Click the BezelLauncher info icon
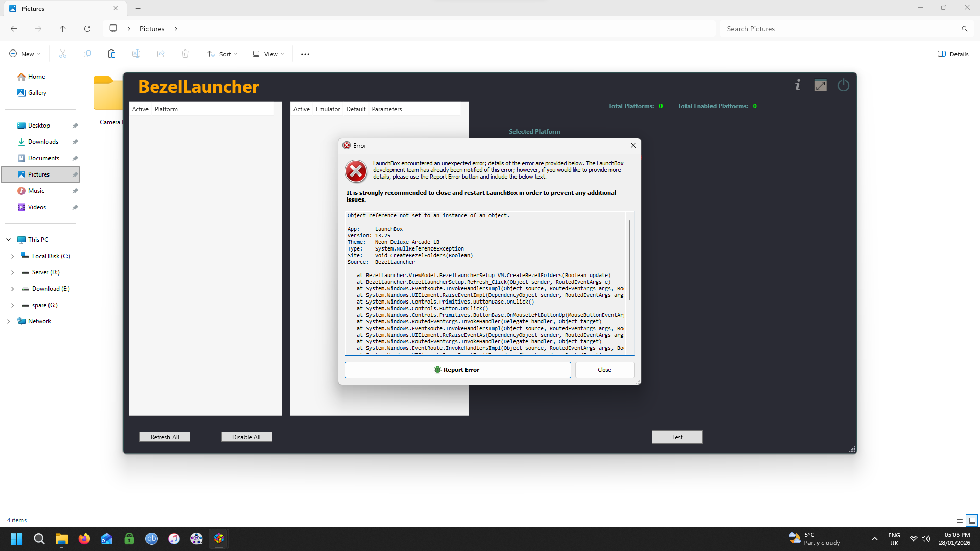This screenshot has height=551, width=980. tap(798, 85)
